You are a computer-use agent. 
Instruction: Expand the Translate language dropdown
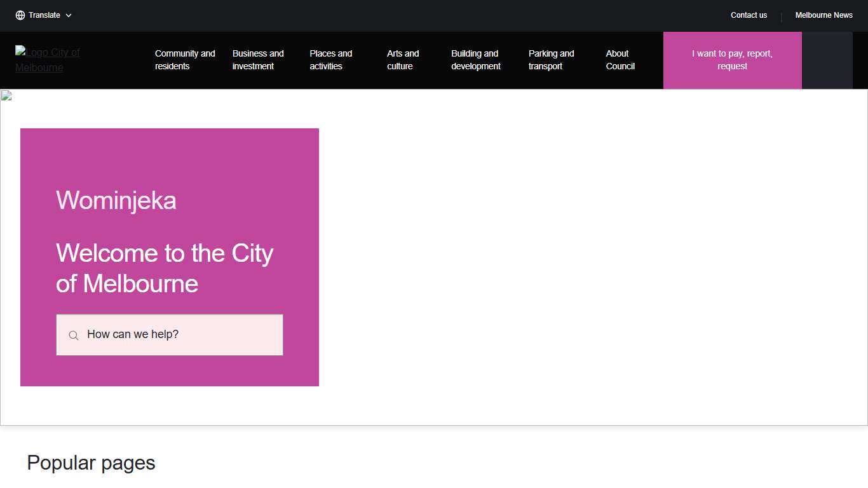coord(44,15)
